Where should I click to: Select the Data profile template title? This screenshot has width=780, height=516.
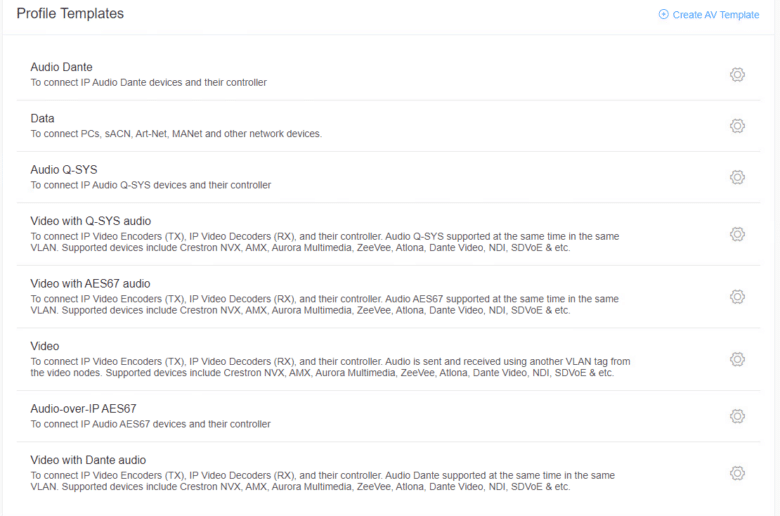[42, 118]
